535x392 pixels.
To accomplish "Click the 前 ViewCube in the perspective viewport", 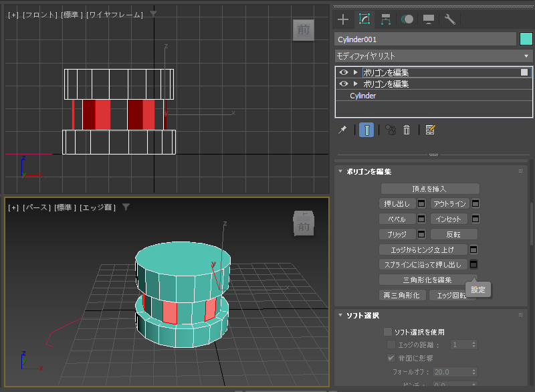I will pyautogui.click(x=304, y=224).
